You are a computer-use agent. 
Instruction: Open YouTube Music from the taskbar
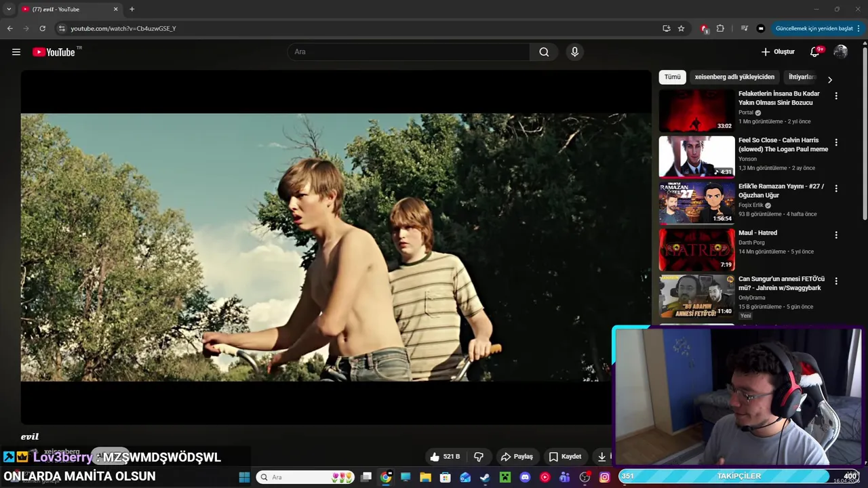point(545,477)
